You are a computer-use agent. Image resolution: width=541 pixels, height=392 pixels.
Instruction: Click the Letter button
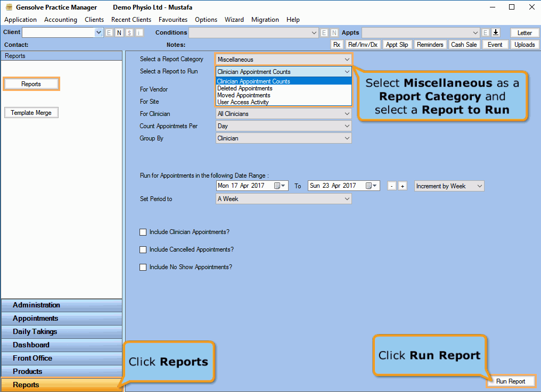[x=524, y=33]
